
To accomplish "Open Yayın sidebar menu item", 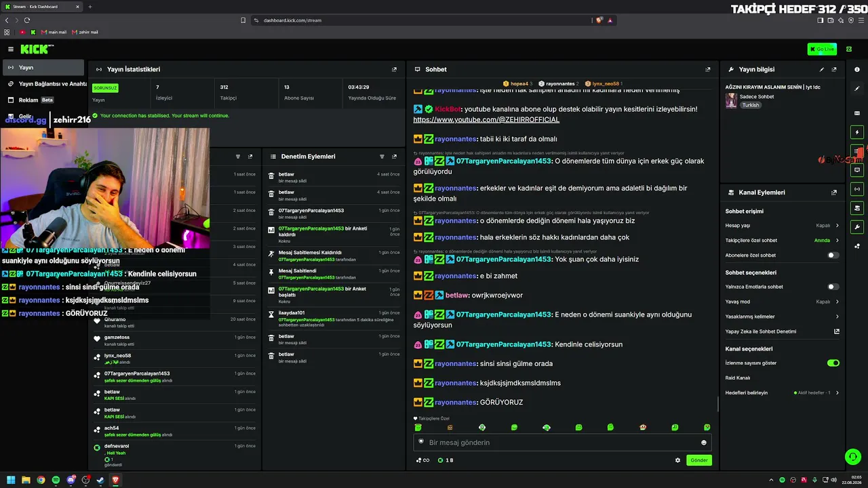I will point(43,68).
